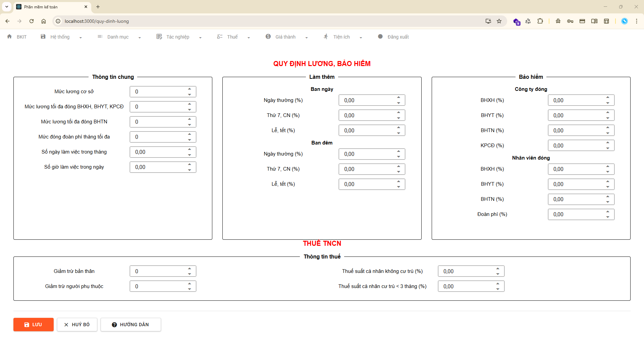Open the reading mode book icon
The image size is (644, 346).
tap(594, 21)
